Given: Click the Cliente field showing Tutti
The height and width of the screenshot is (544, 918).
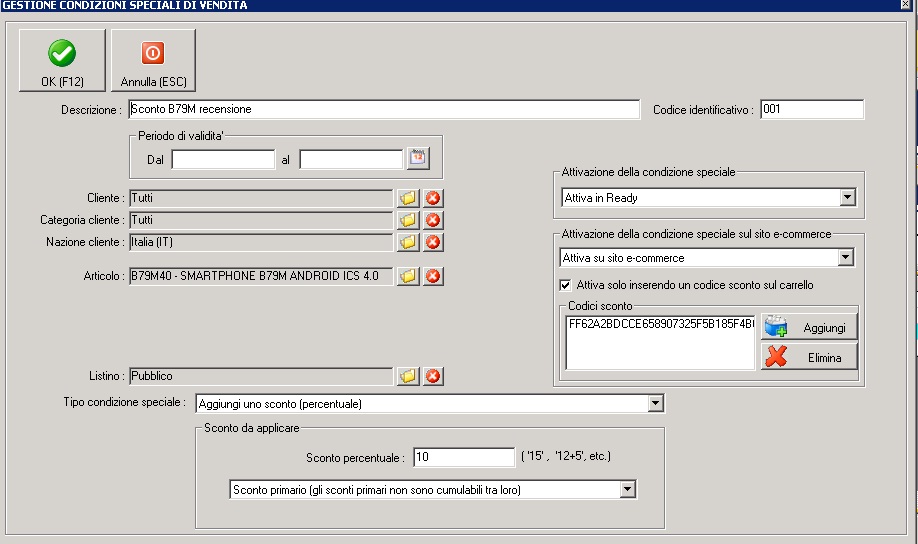Looking at the screenshot, I should point(261,198).
